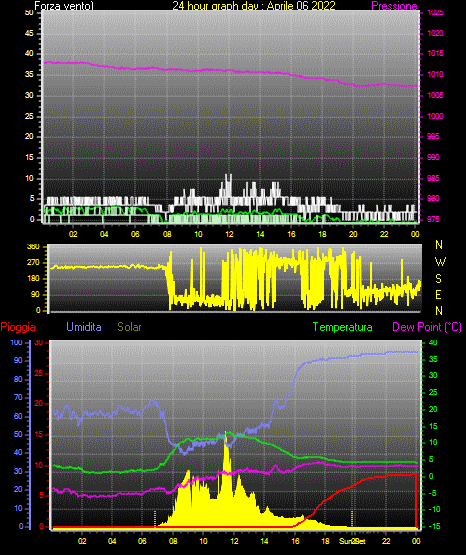Click the 'S' compass letter

[x=438, y=279]
